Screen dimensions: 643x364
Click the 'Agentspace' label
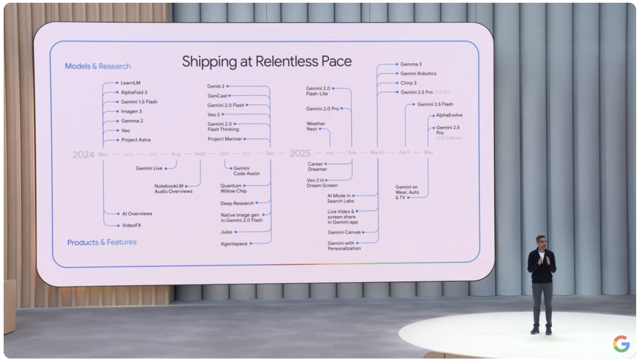pos(234,244)
